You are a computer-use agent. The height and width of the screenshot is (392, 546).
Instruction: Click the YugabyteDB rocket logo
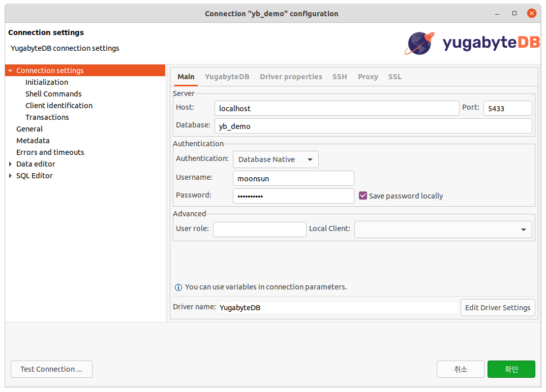click(x=419, y=44)
